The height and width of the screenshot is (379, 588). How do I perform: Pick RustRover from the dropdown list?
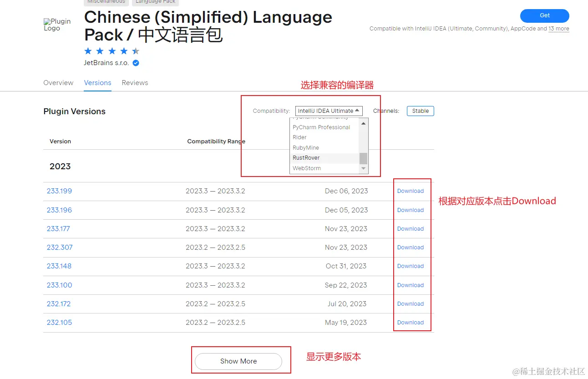[x=306, y=158]
